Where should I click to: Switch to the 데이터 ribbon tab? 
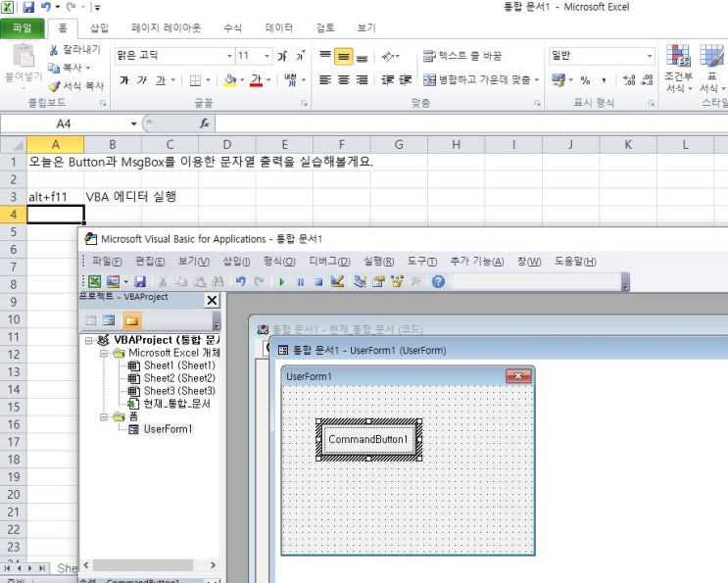[279, 28]
